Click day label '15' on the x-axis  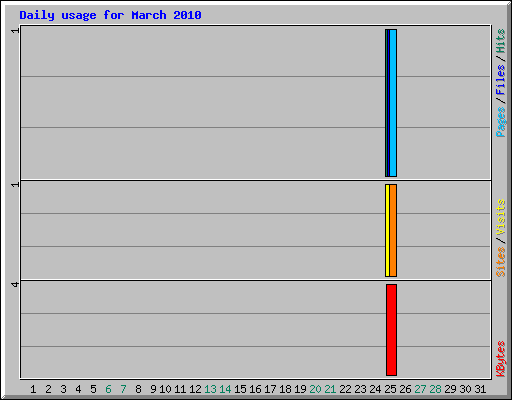240,389
